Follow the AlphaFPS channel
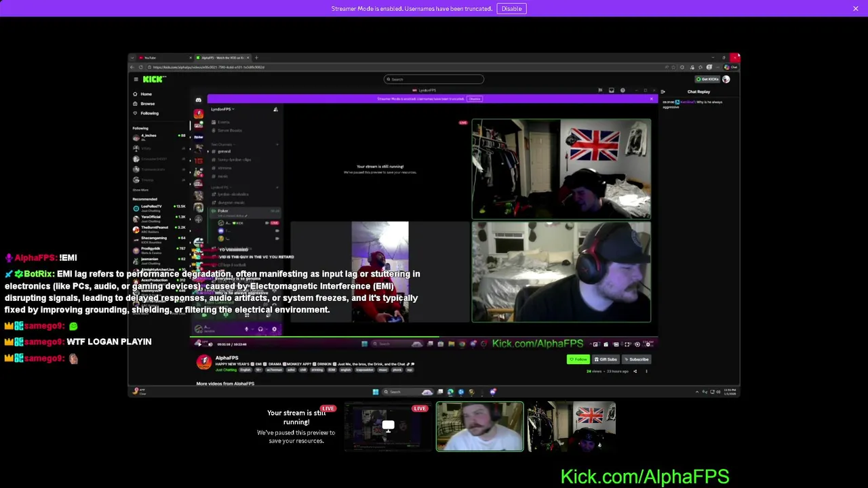868x488 pixels. click(578, 359)
